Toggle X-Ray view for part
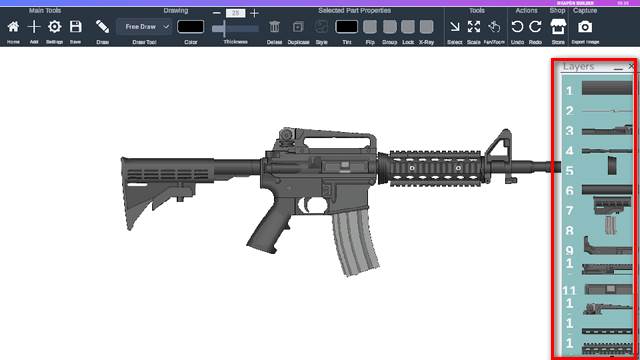 coord(427,27)
